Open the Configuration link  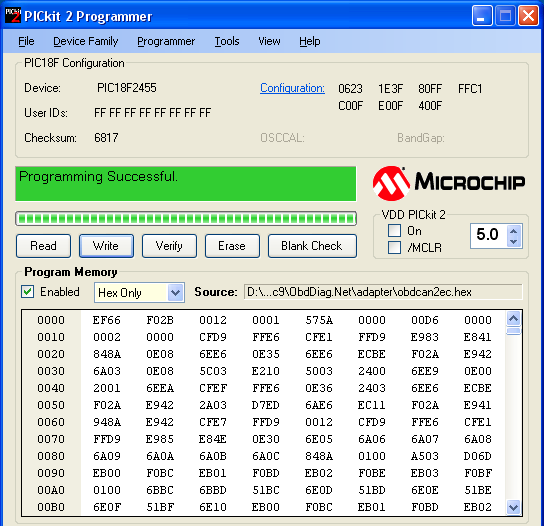(292, 88)
